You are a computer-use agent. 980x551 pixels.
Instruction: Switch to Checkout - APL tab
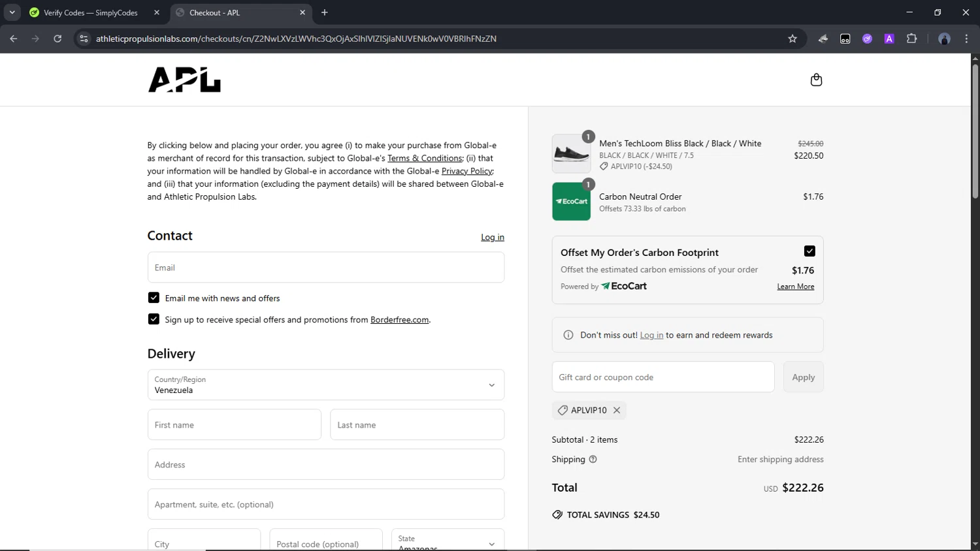[x=242, y=12]
